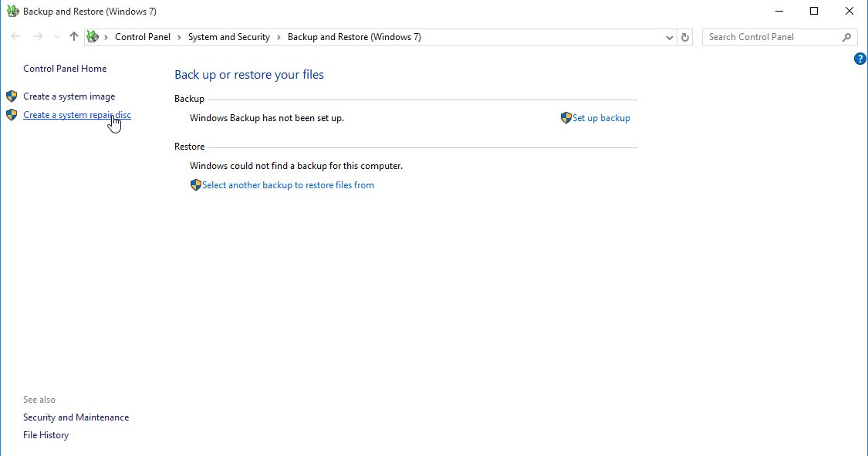This screenshot has width=868, height=456.
Task: Expand the chevron after Control Panel breadcrumb
Action: coord(179,37)
